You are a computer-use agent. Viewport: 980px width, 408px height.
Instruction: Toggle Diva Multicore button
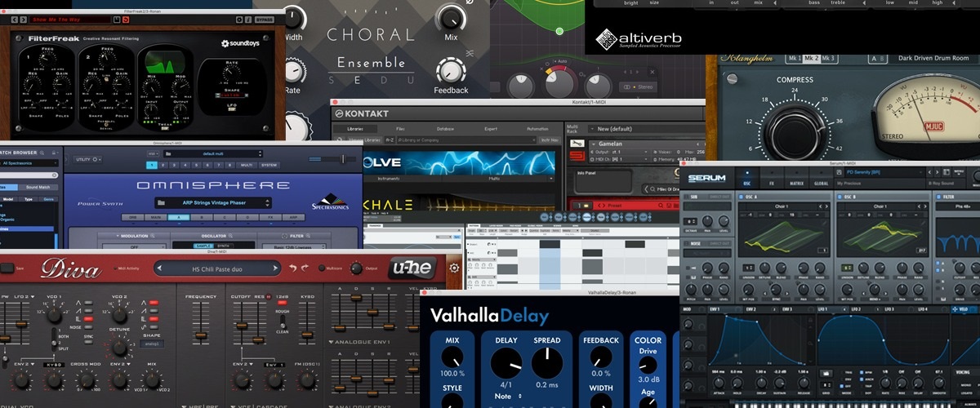[322, 268]
